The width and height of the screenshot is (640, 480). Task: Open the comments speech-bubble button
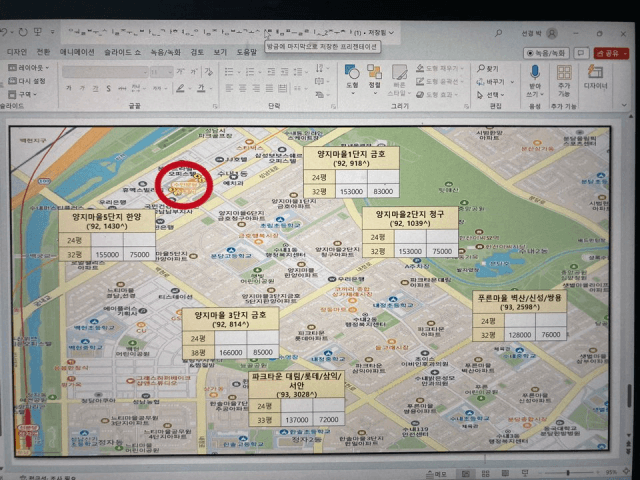click(581, 53)
